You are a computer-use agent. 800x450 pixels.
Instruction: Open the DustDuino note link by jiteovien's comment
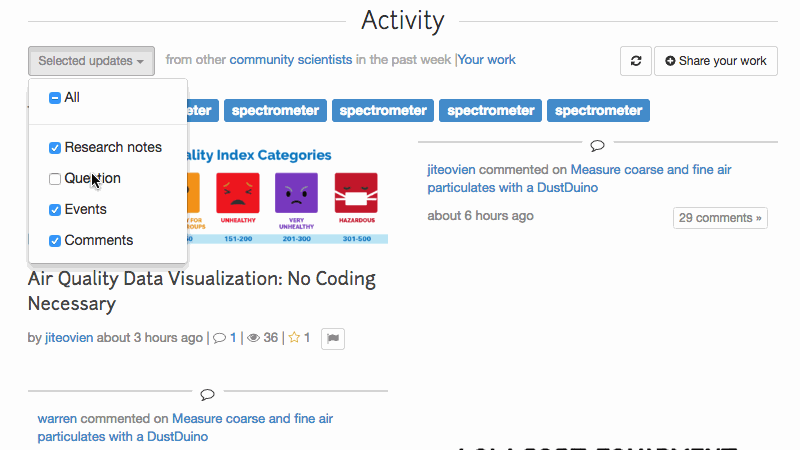[580, 179]
